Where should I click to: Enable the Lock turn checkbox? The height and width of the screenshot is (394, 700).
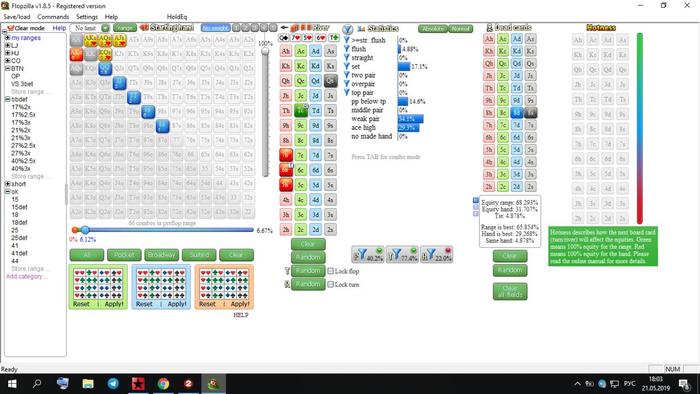[330, 284]
